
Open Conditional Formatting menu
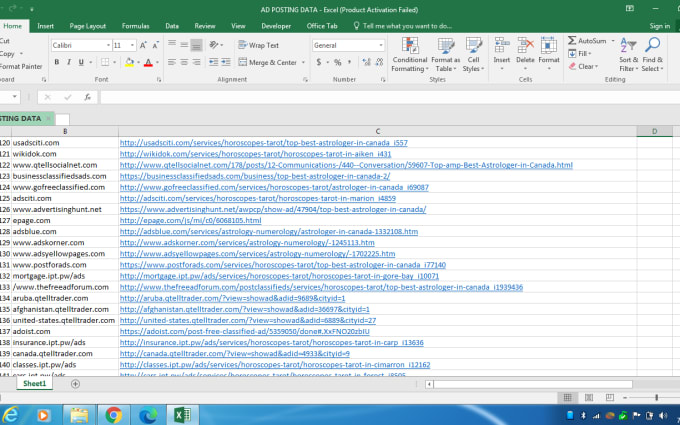point(409,55)
